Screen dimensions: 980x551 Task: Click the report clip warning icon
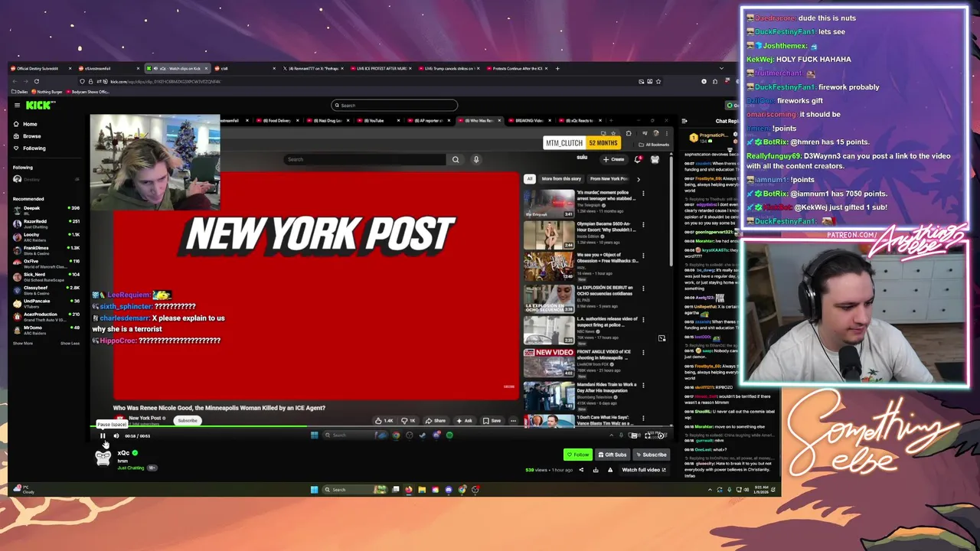click(610, 470)
